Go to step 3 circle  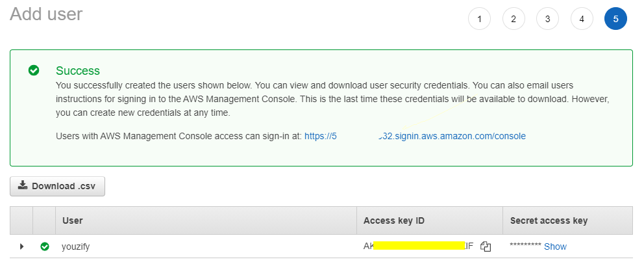(x=547, y=19)
